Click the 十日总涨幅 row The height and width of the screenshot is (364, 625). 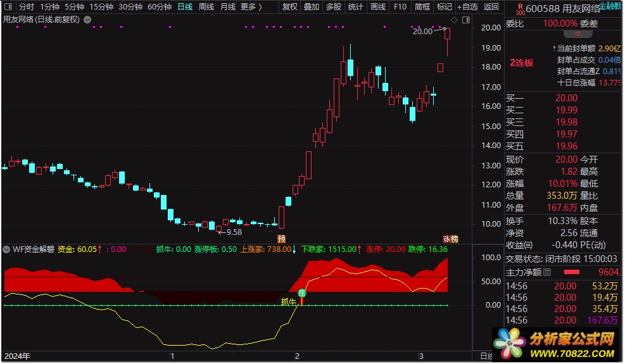tap(589, 82)
